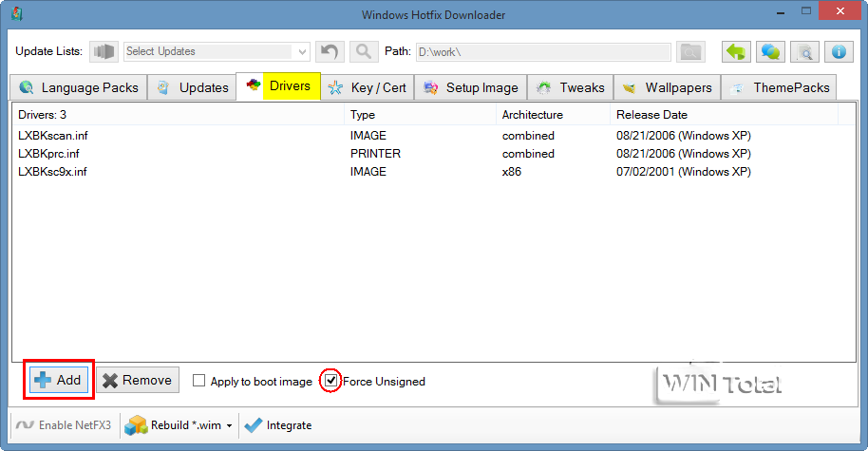Open the Setup Image tab
Viewport: 868px width, 451px height.
(x=471, y=87)
